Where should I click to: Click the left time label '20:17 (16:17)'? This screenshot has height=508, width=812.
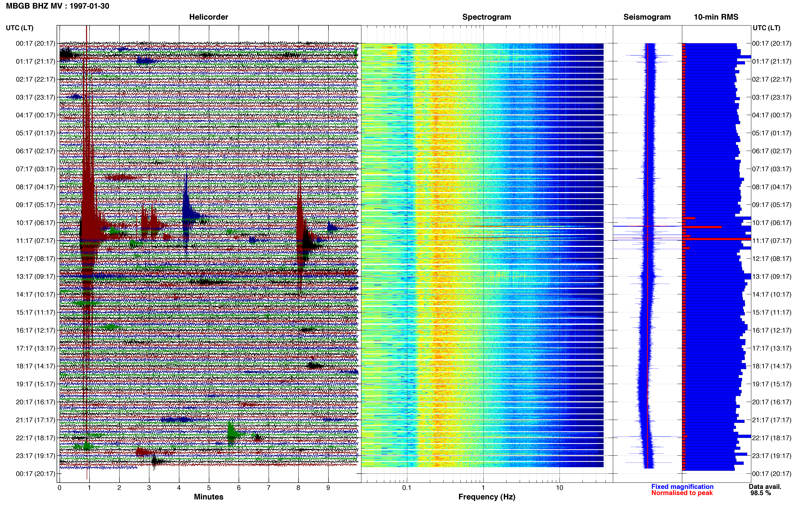[36, 402]
